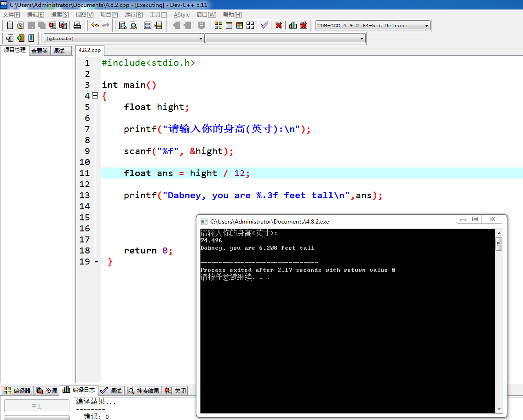Click the Add bookmark green plus icon
The width and height of the screenshot is (523, 420).
(21, 38)
